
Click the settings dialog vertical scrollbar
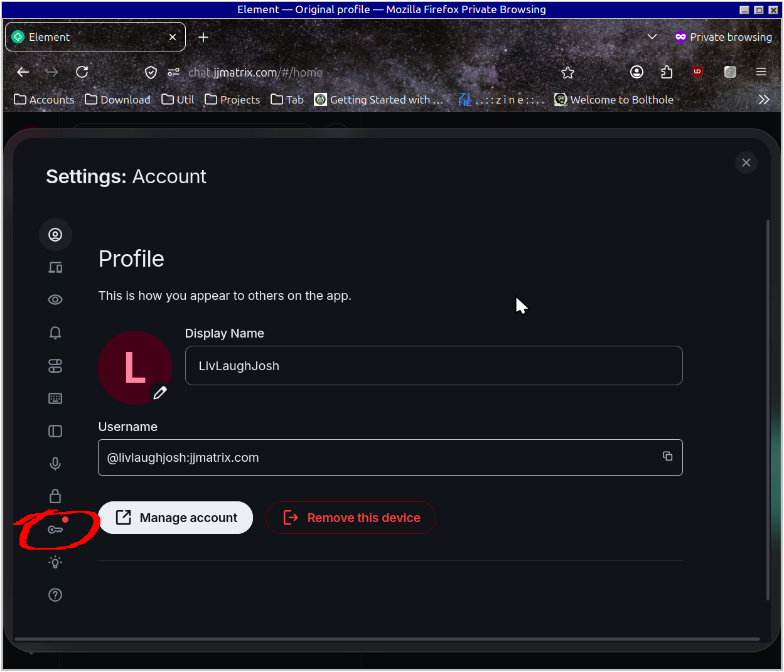pos(768,410)
